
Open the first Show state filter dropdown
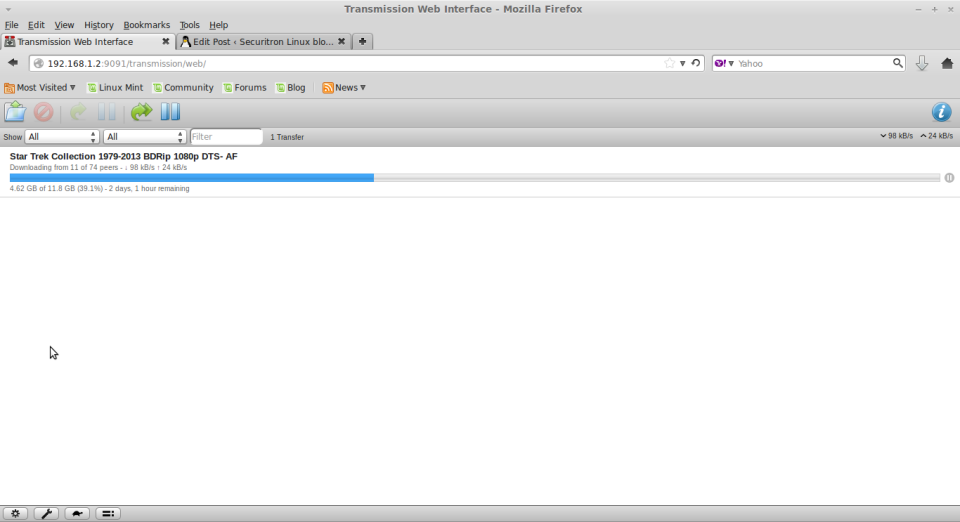pyautogui.click(x=62, y=136)
